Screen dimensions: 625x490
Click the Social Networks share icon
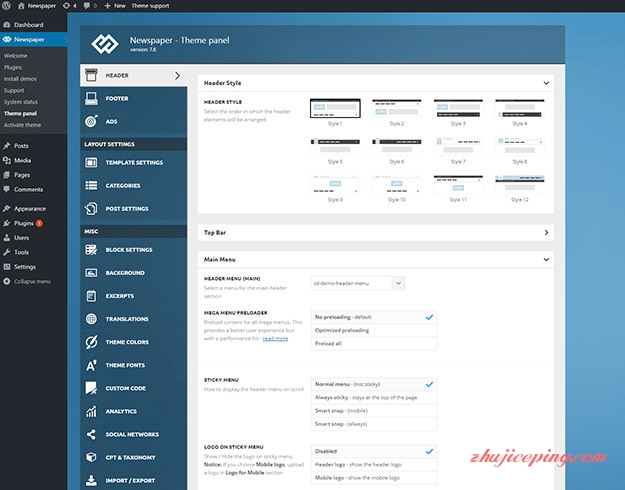[x=91, y=434]
